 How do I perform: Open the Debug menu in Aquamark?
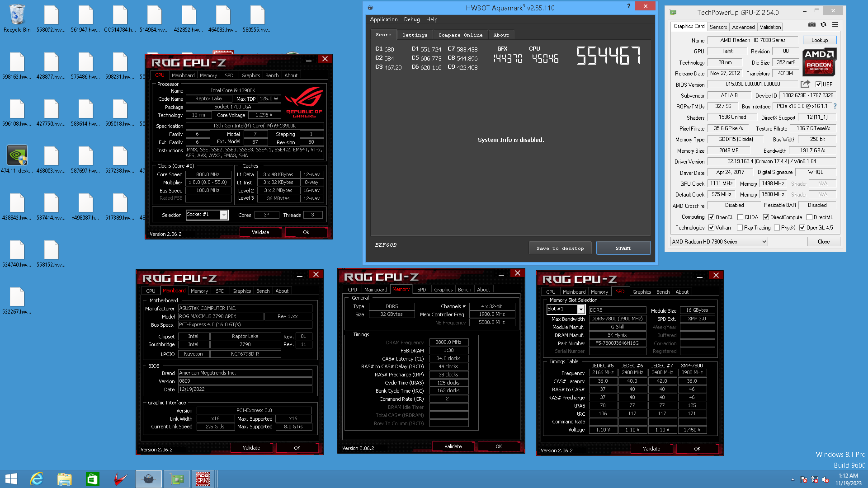tap(411, 19)
